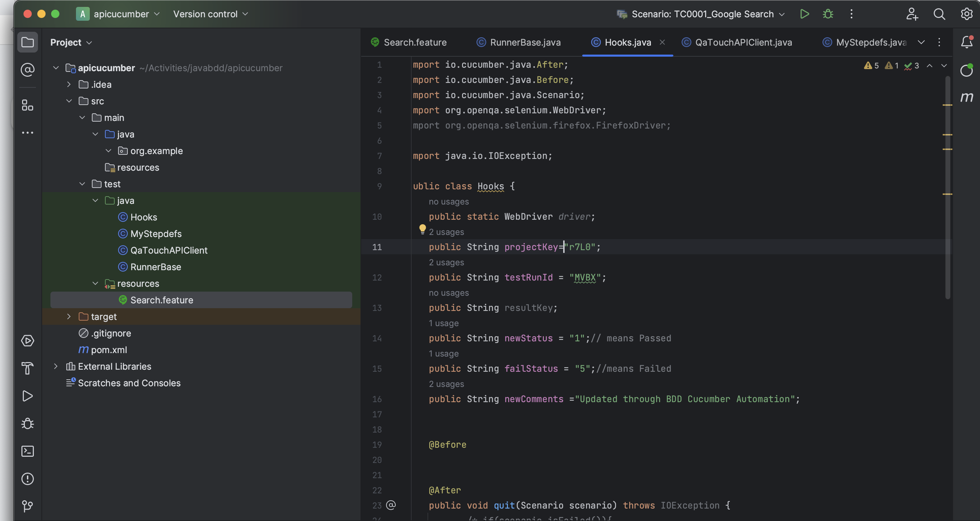Open the Version control dropdown
The height and width of the screenshot is (521, 980).
pyautogui.click(x=210, y=14)
